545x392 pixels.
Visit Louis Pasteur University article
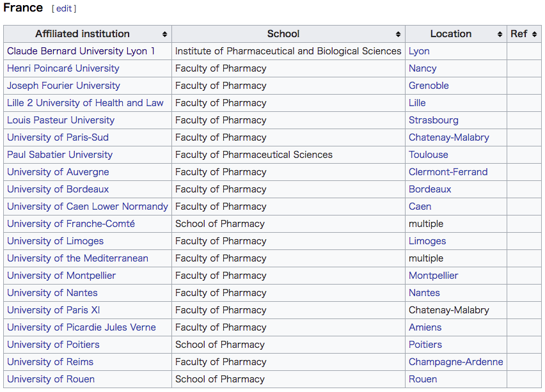pos(61,120)
